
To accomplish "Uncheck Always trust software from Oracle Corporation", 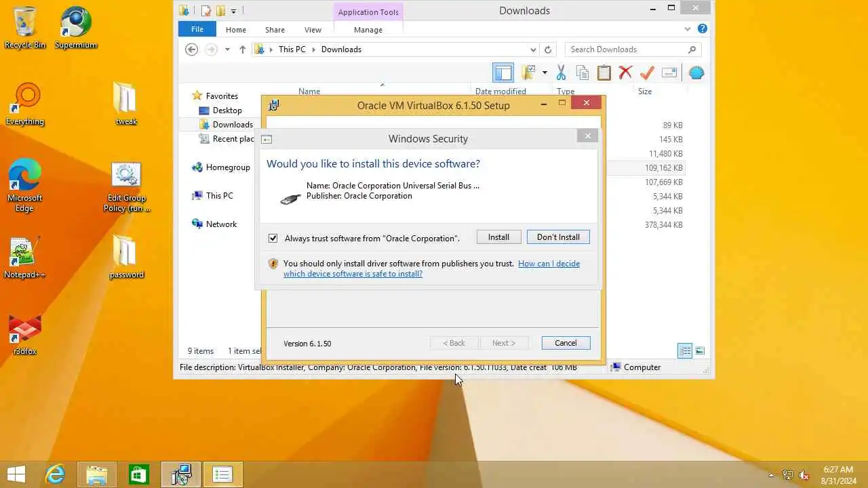I will coord(273,238).
